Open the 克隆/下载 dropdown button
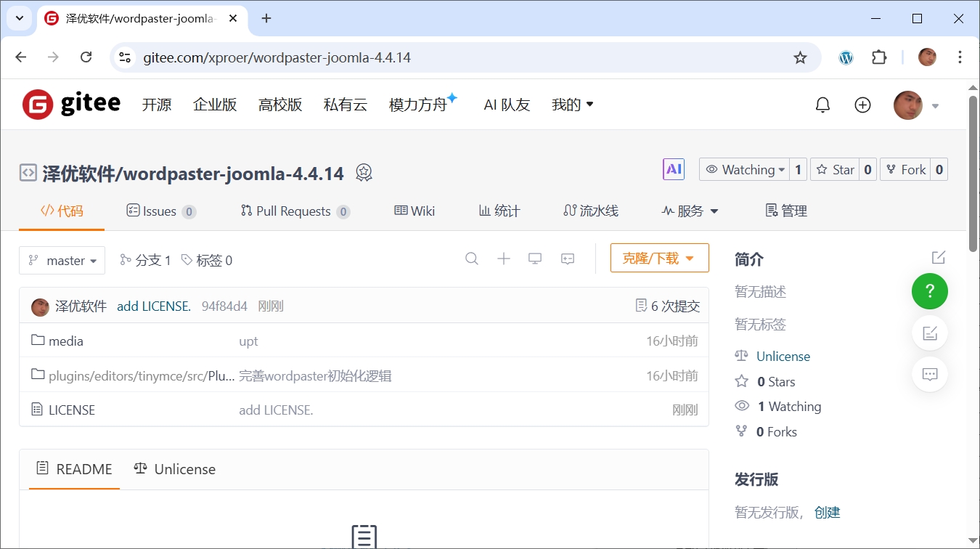This screenshot has height=549, width=980. [659, 259]
